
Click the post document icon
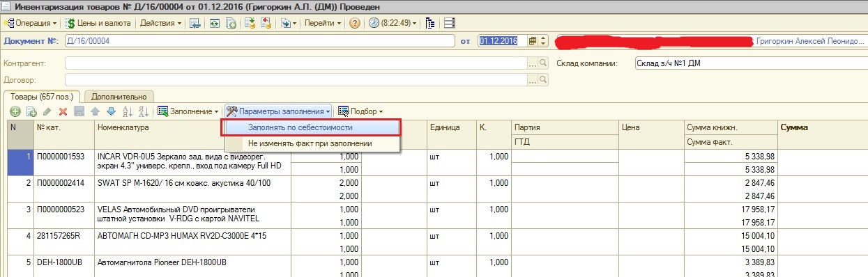tap(250, 23)
